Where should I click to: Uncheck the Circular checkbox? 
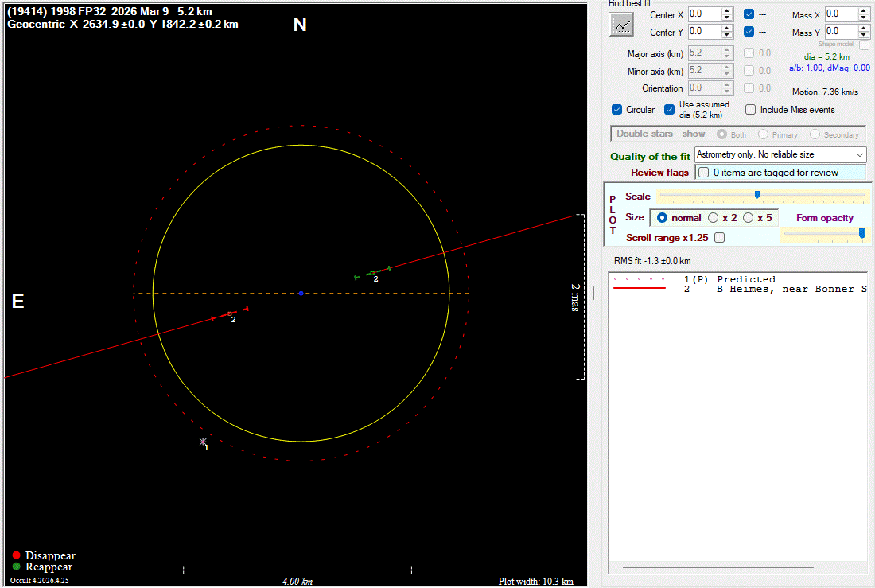coord(617,110)
